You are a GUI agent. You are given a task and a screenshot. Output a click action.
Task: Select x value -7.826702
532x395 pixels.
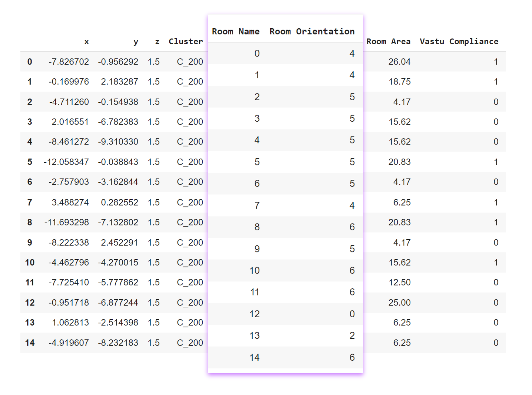click(68, 62)
